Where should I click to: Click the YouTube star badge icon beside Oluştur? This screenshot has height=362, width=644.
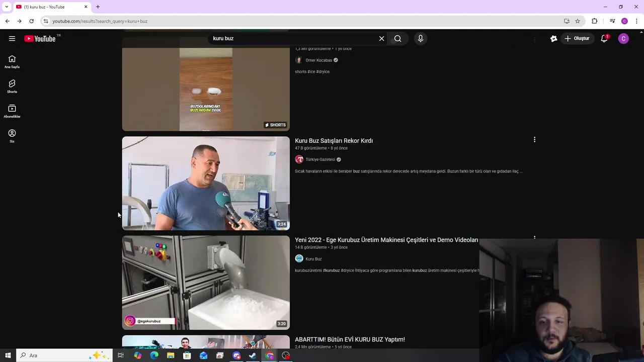click(x=553, y=39)
